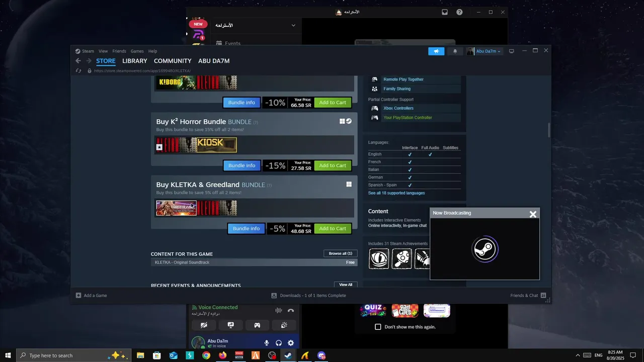Screen dimensions: 644x362
Task: Check 'Don't show me this again' box
Action: [378, 327]
